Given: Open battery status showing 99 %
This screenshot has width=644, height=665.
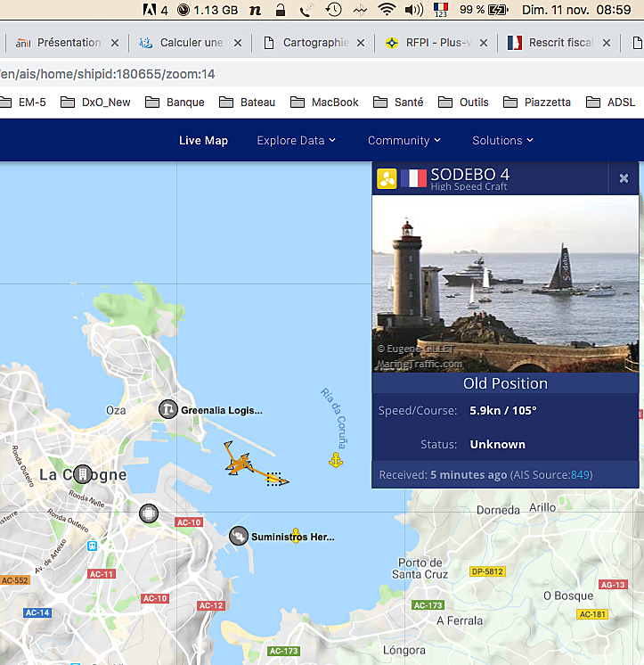Looking at the screenshot, I should click(x=484, y=9).
